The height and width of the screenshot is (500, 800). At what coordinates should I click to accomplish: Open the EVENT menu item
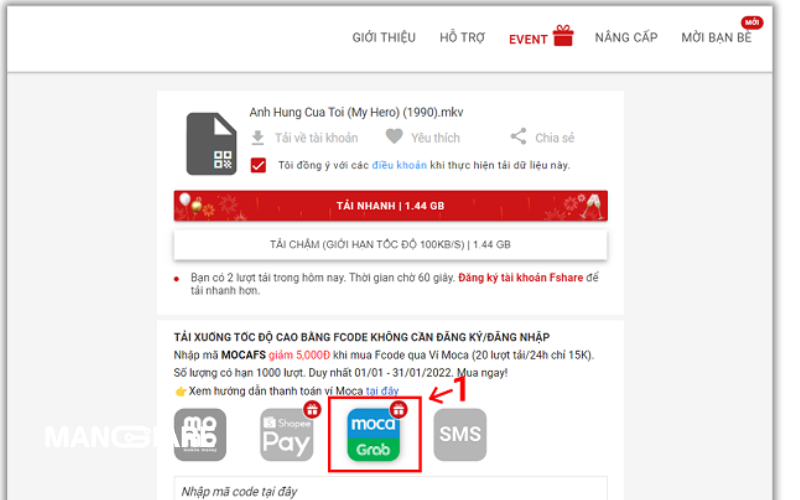pos(528,39)
